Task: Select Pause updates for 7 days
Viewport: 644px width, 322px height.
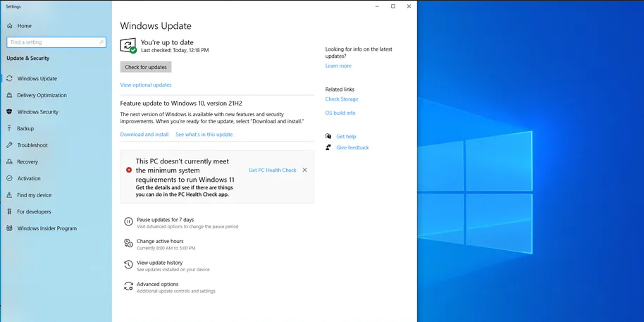Action: click(x=165, y=220)
